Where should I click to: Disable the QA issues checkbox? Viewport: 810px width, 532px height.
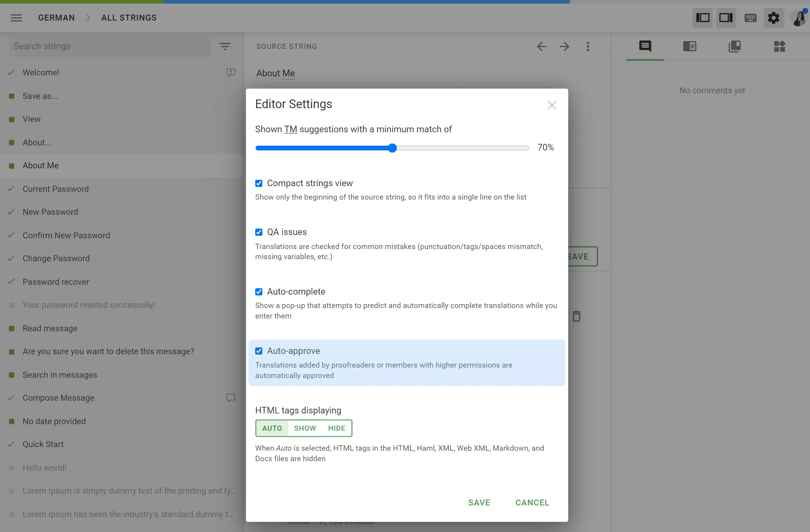pos(259,232)
